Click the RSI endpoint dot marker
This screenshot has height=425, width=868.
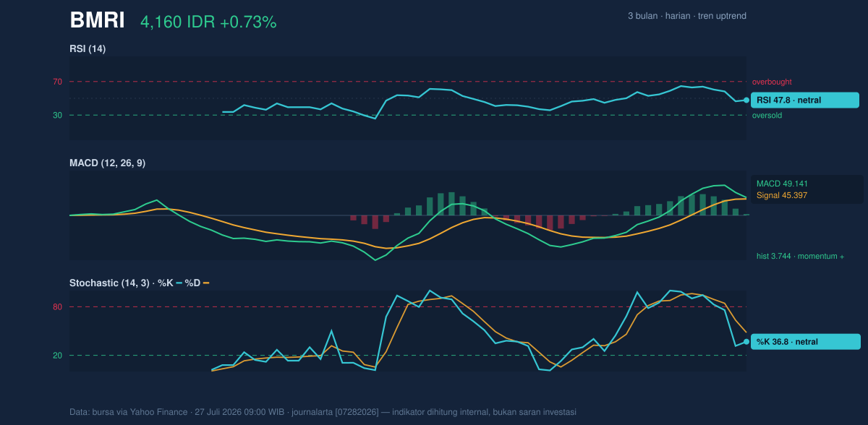[x=746, y=100]
